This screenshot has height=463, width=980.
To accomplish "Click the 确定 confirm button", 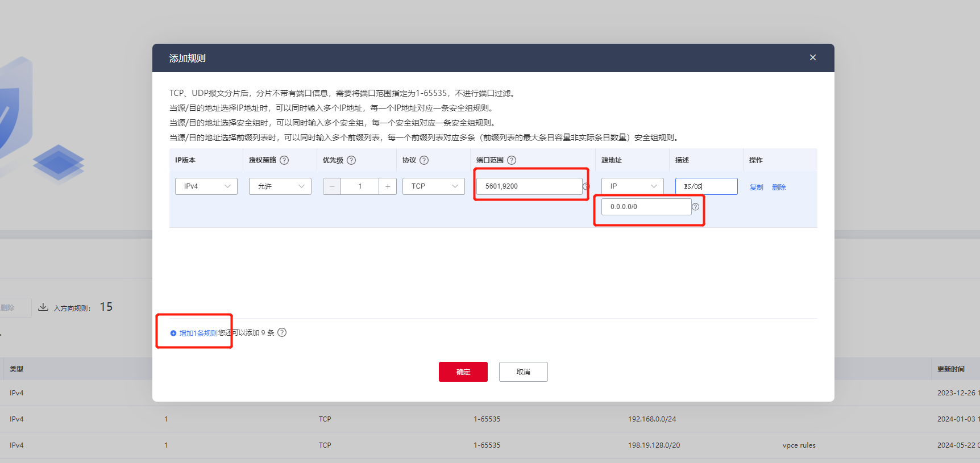I will coord(463,372).
